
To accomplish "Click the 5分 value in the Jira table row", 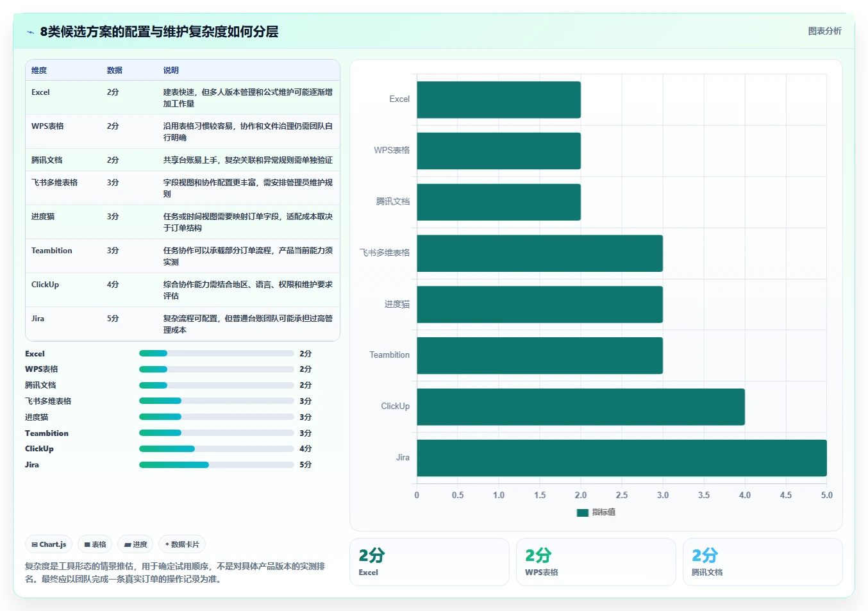I will [113, 319].
